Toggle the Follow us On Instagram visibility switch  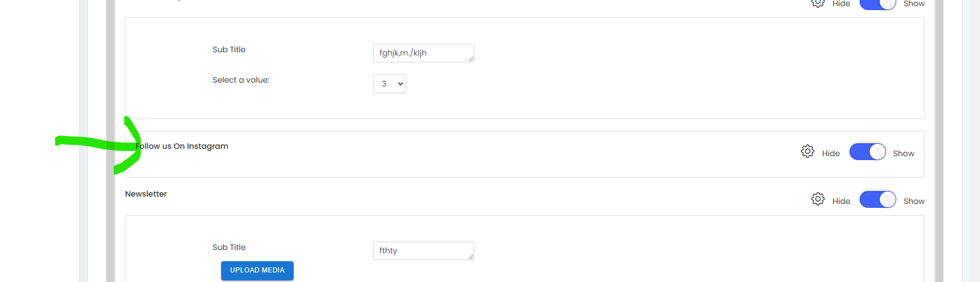coord(867,152)
